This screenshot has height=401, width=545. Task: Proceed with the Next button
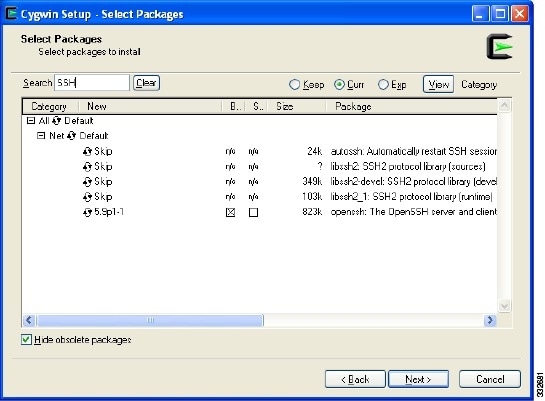pyautogui.click(x=418, y=379)
